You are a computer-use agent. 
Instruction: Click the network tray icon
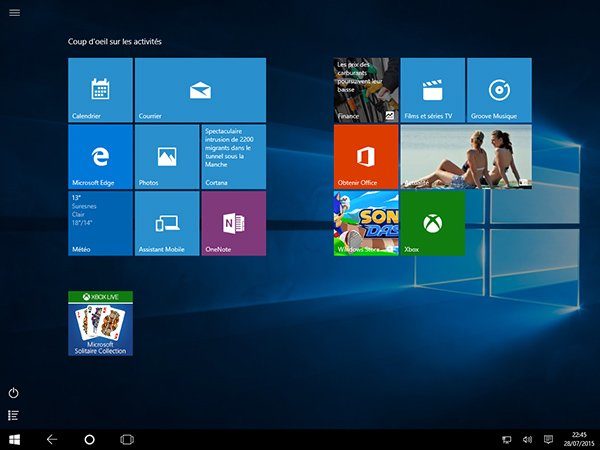click(x=506, y=440)
